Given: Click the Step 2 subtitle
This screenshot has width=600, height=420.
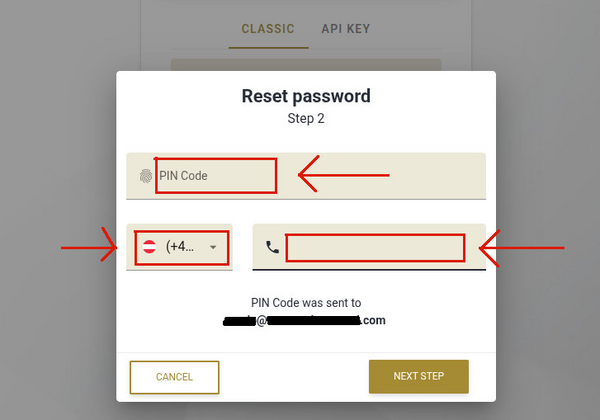Looking at the screenshot, I should (x=306, y=119).
